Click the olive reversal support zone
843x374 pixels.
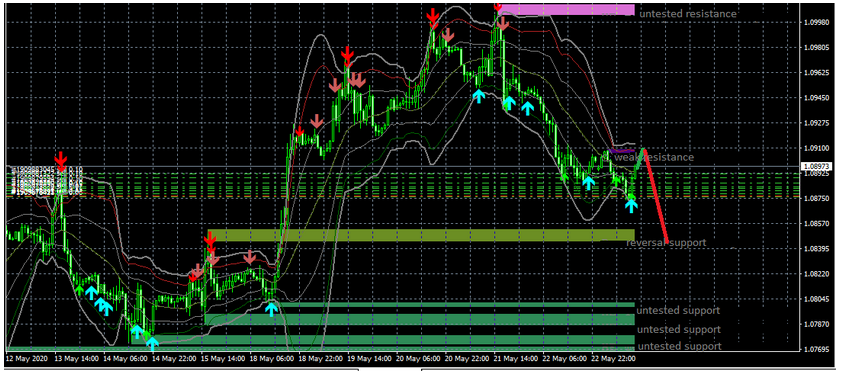421,235
